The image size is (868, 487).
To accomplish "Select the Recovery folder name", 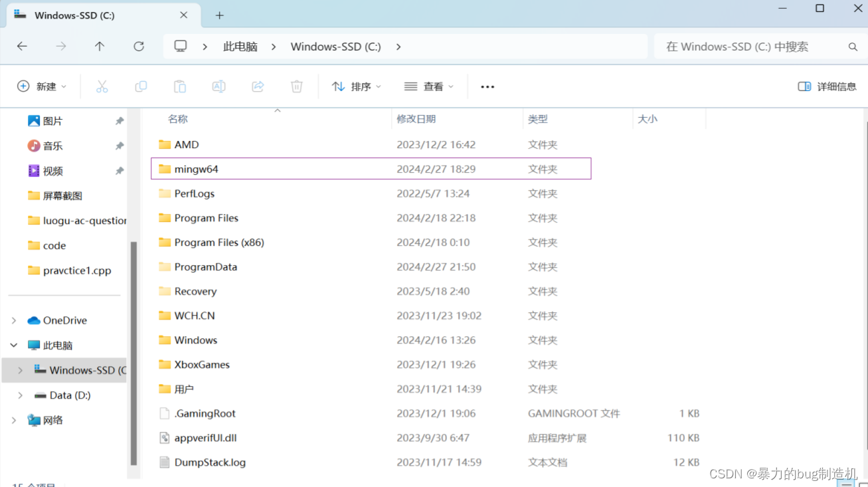I will [x=195, y=291].
